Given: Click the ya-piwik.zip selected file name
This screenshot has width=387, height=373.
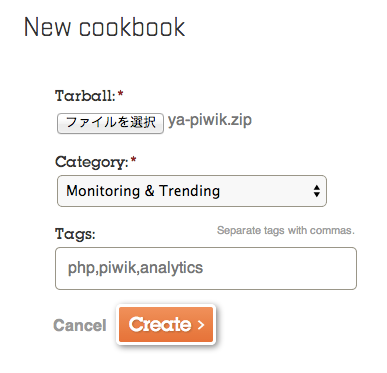Looking at the screenshot, I should (x=210, y=120).
